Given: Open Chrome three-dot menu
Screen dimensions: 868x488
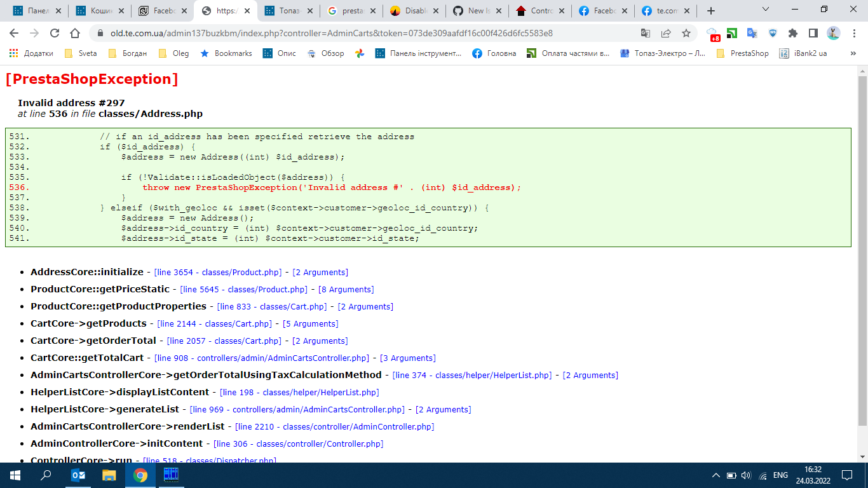Looking at the screenshot, I should [854, 33].
